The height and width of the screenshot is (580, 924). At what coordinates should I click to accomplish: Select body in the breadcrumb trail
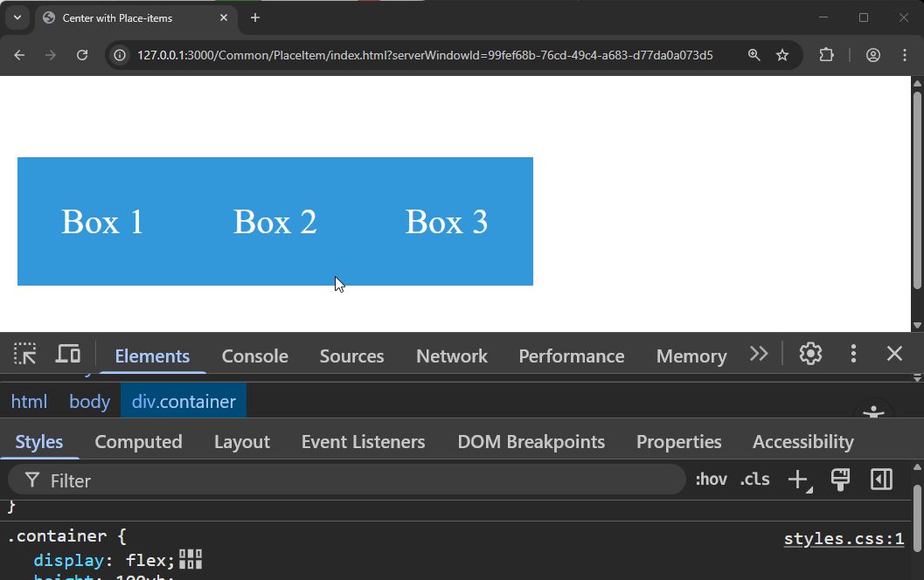[89, 402]
